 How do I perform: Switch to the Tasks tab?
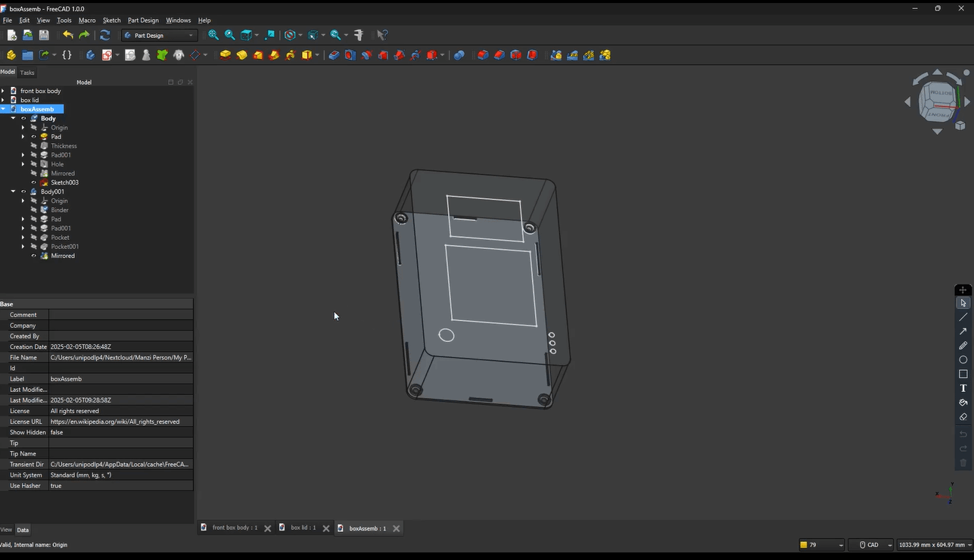point(27,73)
